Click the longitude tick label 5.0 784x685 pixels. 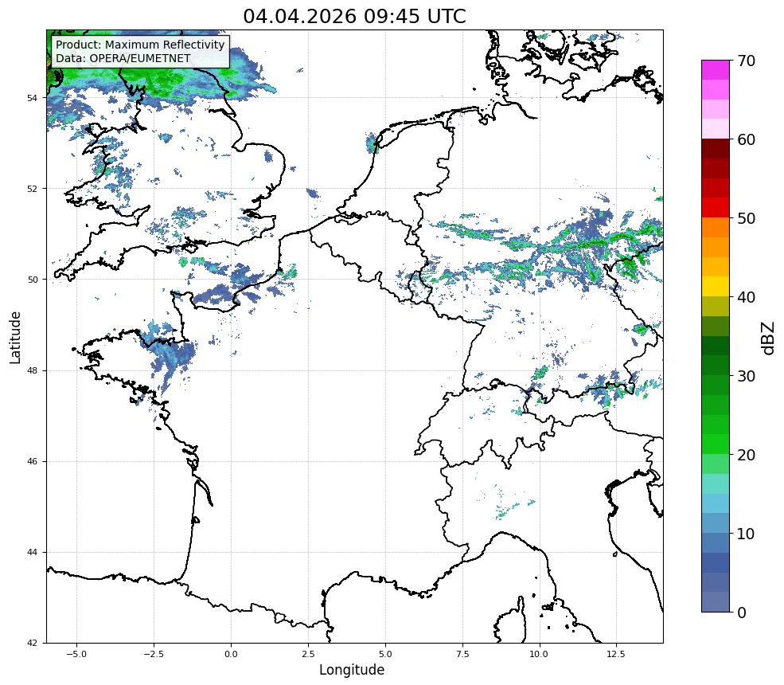click(385, 654)
